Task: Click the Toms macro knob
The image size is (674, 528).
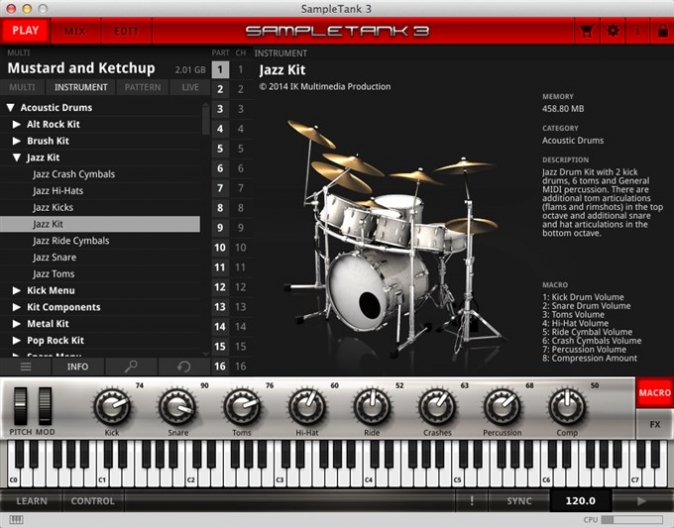Action: tap(242, 407)
